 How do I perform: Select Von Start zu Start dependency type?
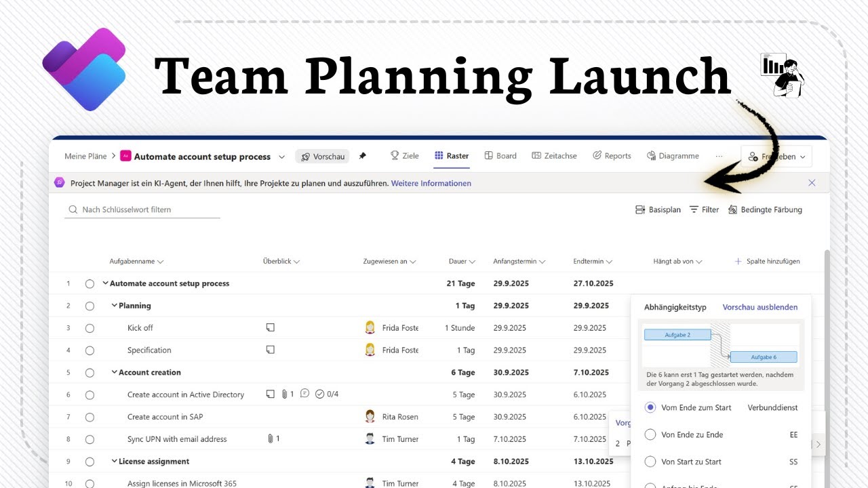pos(650,462)
